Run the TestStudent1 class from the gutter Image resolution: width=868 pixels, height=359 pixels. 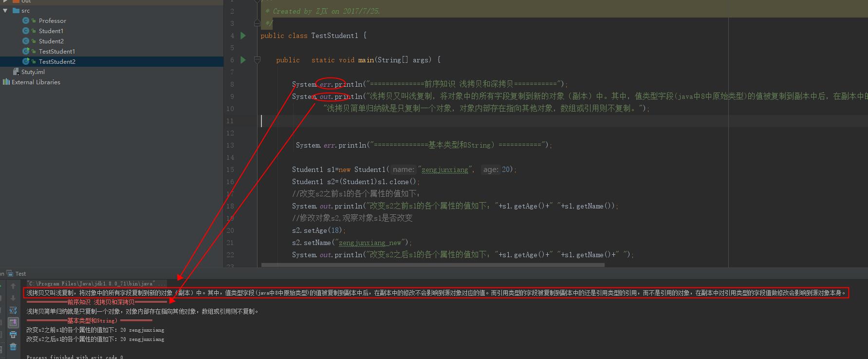[x=243, y=36]
